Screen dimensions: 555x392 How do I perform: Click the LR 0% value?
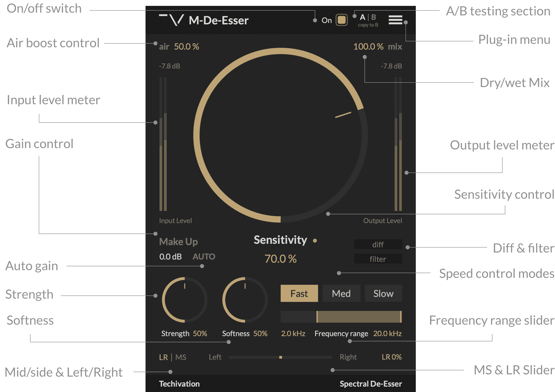point(391,357)
